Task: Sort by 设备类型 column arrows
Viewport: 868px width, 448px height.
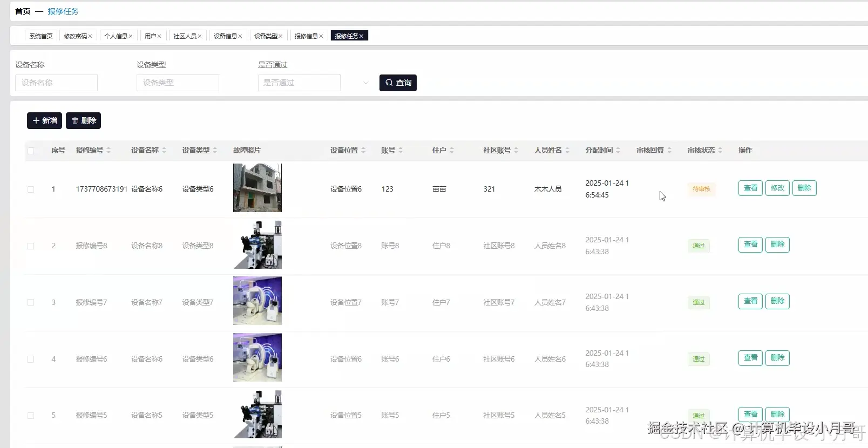Action: coord(215,150)
